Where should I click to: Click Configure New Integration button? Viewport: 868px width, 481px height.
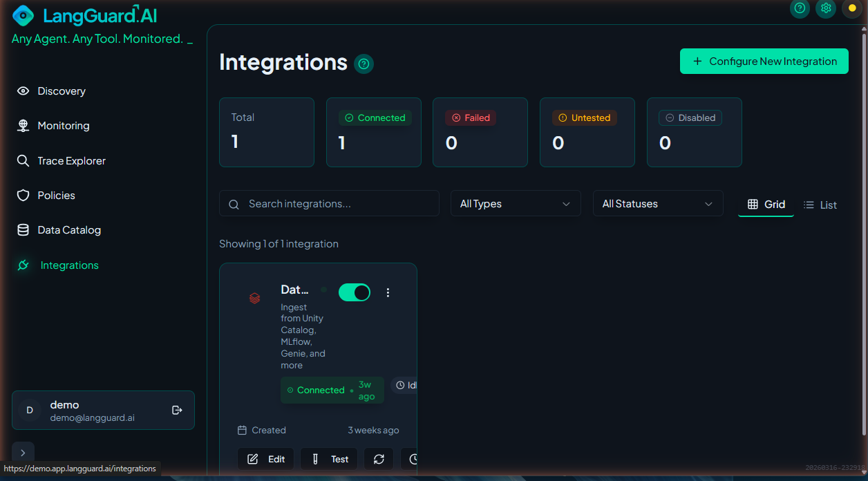[x=764, y=61]
